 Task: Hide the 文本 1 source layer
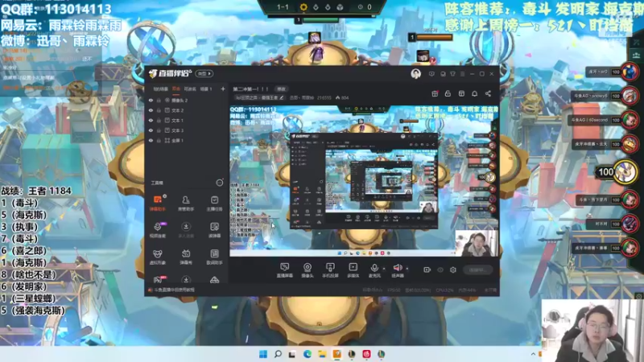pyautogui.click(x=151, y=120)
